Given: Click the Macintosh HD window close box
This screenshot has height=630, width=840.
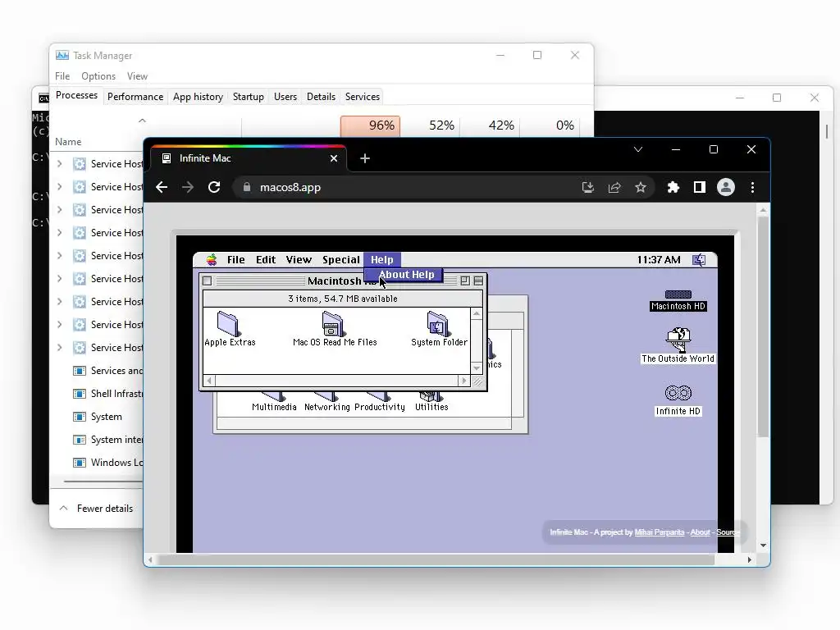Looking at the screenshot, I should [208, 281].
